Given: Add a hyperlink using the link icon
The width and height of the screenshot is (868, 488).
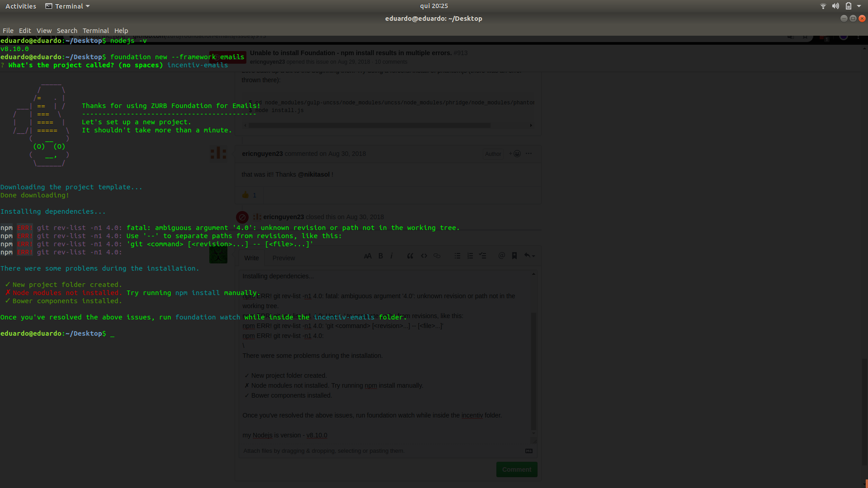Looking at the screenshot, I should pos(437,256).
